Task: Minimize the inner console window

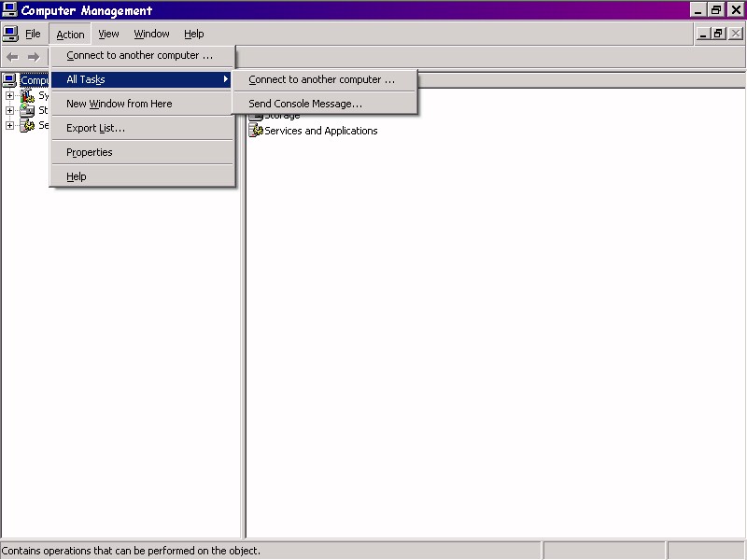Action: coord(703,34)
